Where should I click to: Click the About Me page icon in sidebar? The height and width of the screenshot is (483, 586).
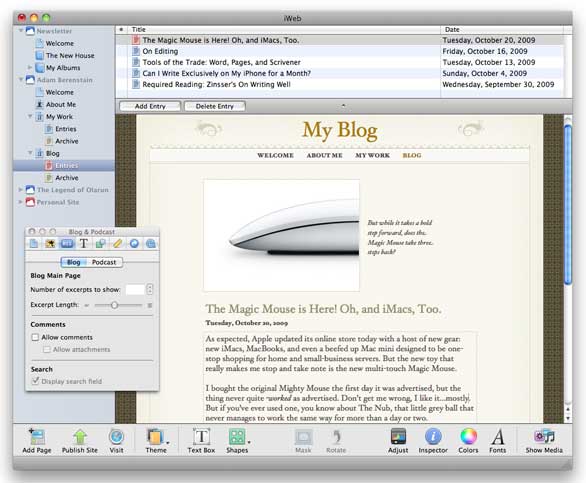[39, 104]
